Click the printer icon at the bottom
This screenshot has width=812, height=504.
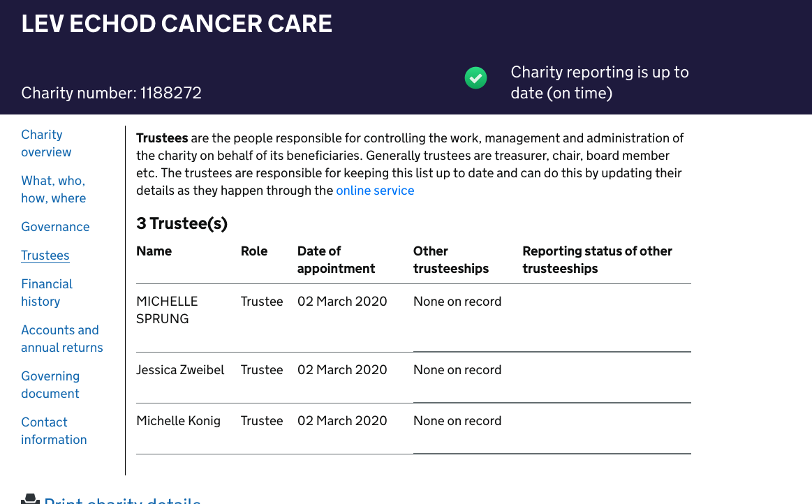(x=30, y=499)
